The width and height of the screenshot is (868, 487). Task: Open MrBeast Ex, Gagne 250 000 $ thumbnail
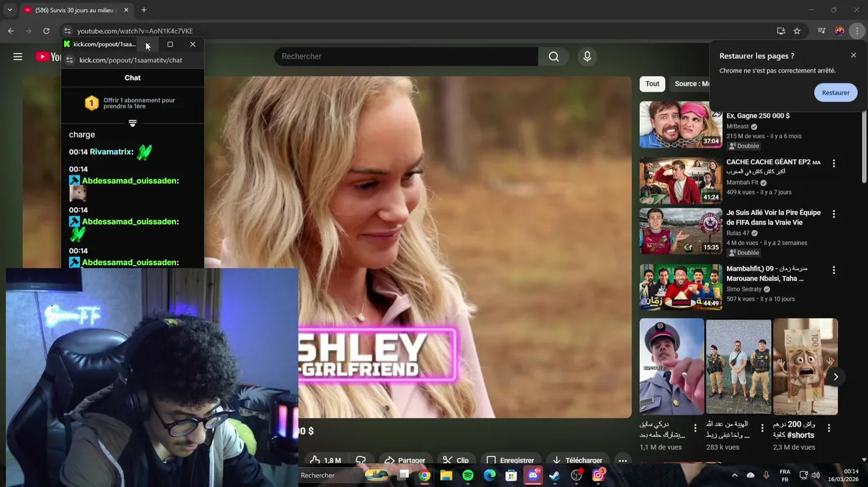click(x=680, y=124)
